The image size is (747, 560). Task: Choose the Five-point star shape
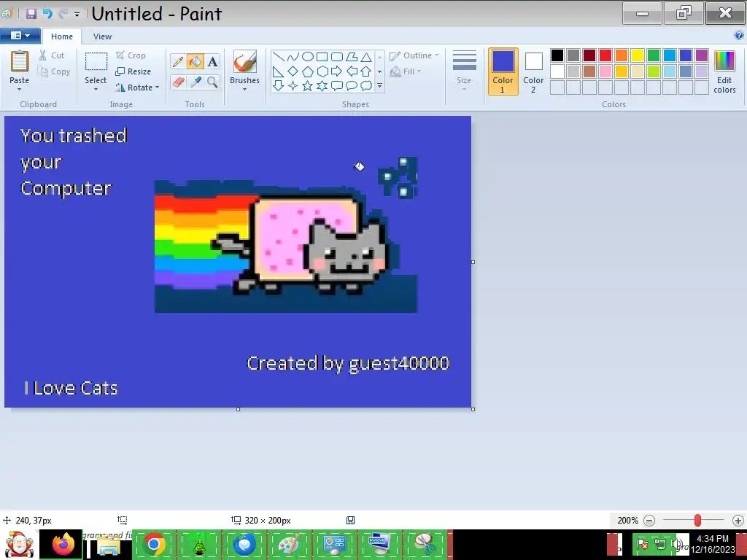point(308,86)
